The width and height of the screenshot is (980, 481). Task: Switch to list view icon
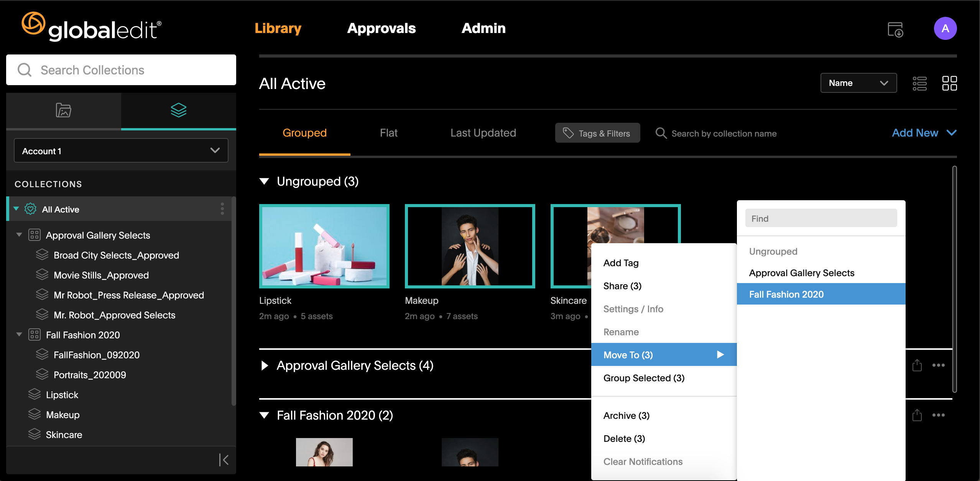(x=919, y=83)
